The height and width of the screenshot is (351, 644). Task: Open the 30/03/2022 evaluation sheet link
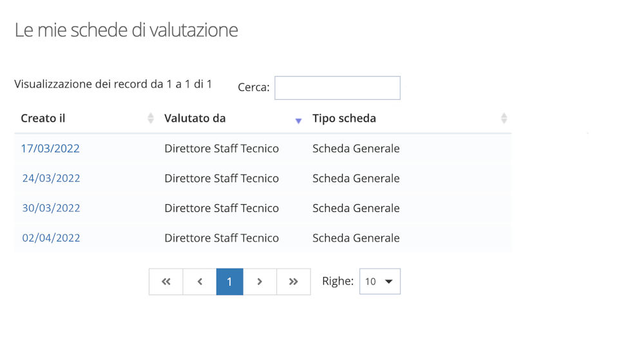(x=51, y=208)
